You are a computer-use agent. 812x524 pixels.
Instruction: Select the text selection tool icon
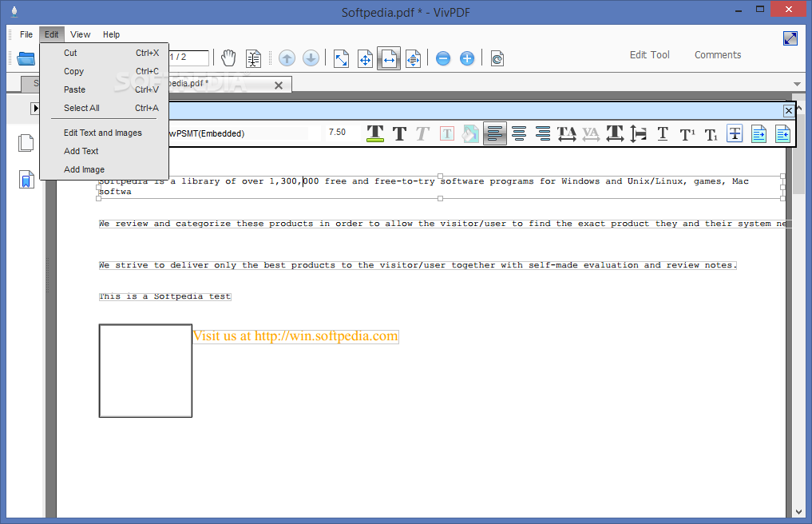coord(253,58)
